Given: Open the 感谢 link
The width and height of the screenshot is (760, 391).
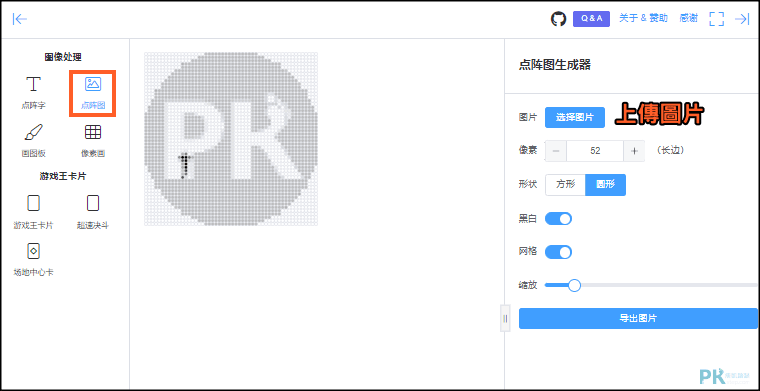Looking at the screenshot, I should click(x=689, y=18).
